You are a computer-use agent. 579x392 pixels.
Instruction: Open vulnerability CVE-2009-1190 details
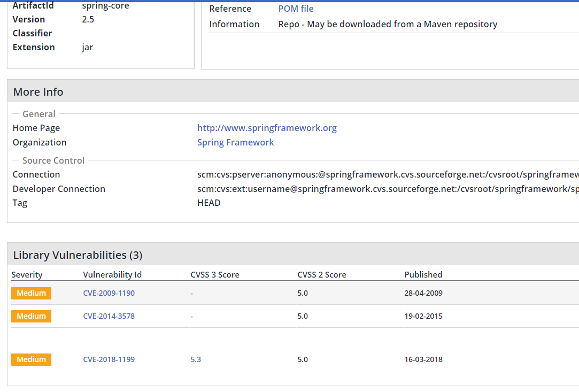(x=109, y=293)
